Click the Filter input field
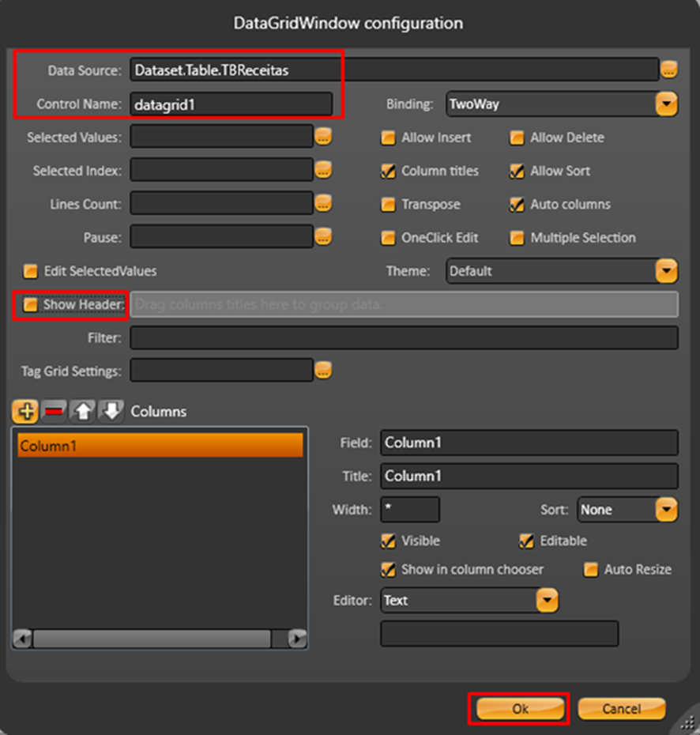Screen dimensions: 700x735 point(404,338)
